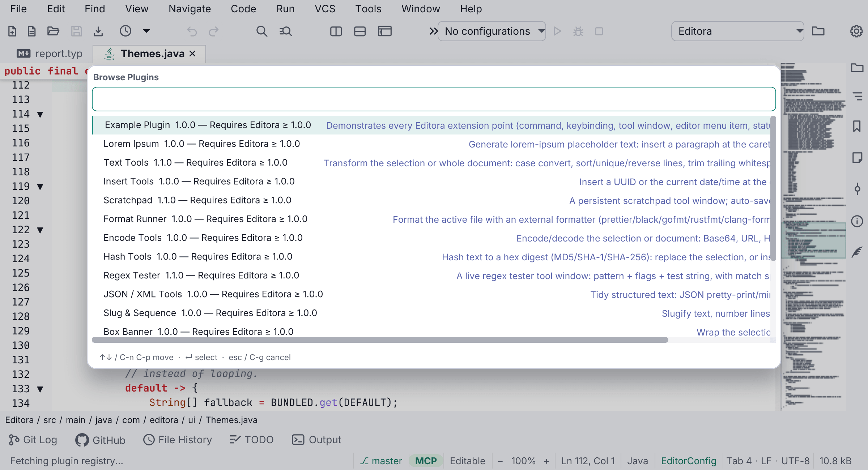Click master branch in status bar

tap(381, 461)
